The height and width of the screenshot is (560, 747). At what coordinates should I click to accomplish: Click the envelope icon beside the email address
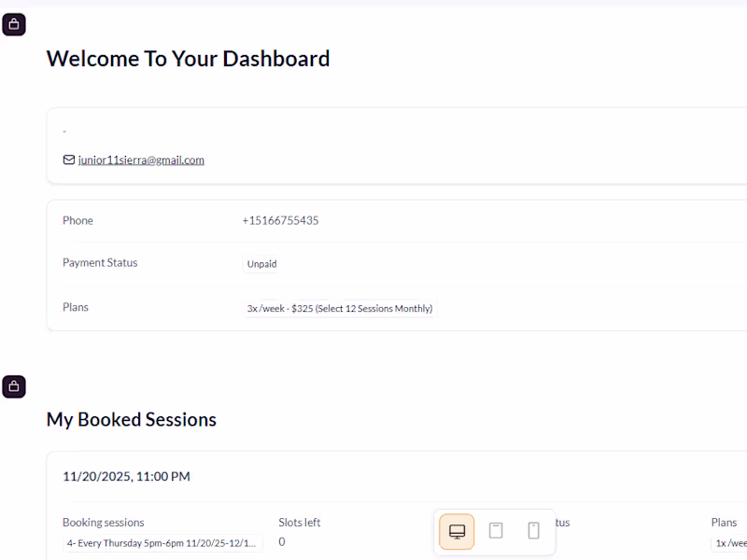pyautogui.click(x=68, y=160)
